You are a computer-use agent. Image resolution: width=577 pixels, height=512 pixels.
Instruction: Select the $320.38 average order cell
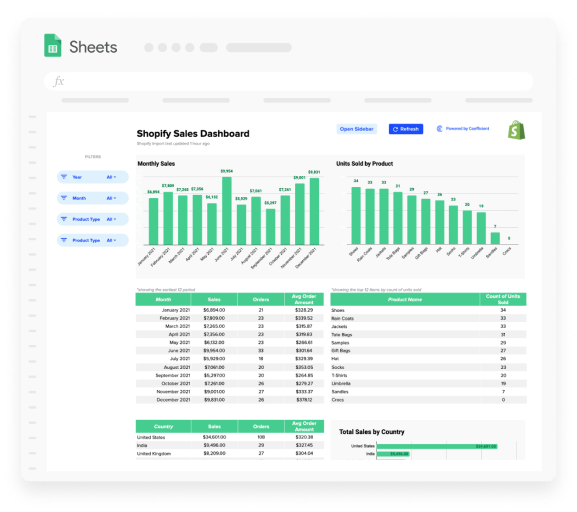304,437
